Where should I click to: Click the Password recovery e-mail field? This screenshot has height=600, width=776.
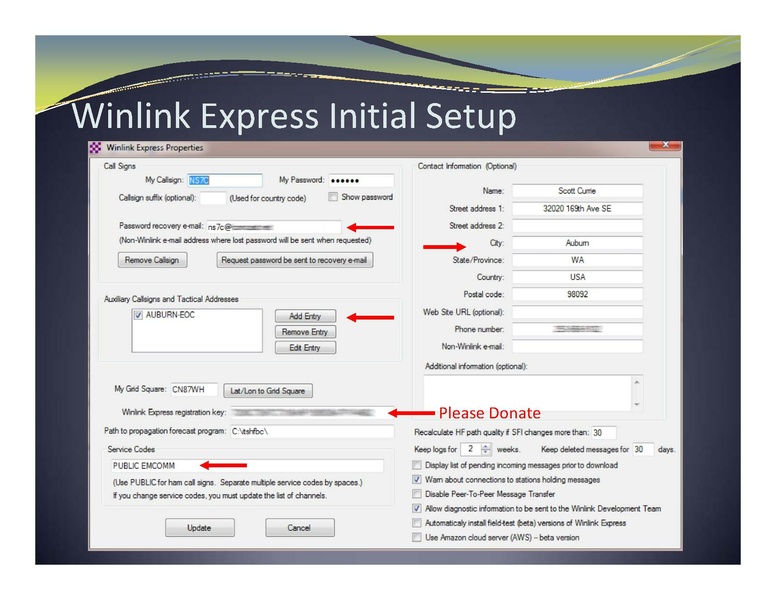(274, 227)
